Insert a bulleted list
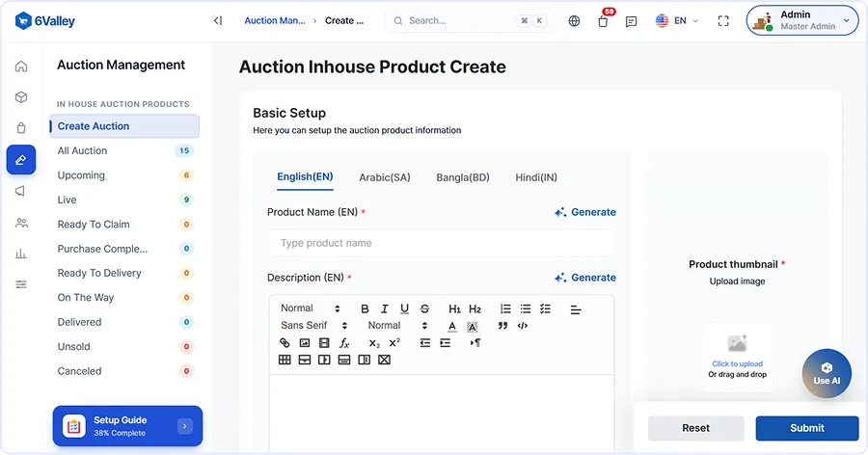 click(526, 308)
